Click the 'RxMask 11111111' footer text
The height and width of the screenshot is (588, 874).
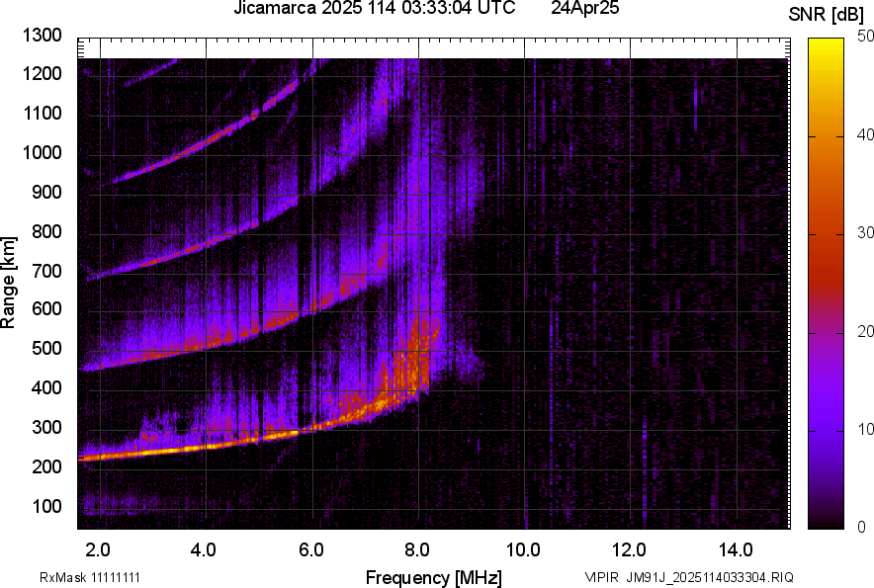(90, 577)
